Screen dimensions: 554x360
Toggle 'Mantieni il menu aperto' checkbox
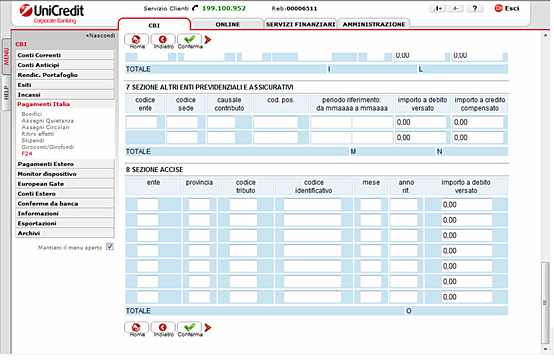(110, 247)
